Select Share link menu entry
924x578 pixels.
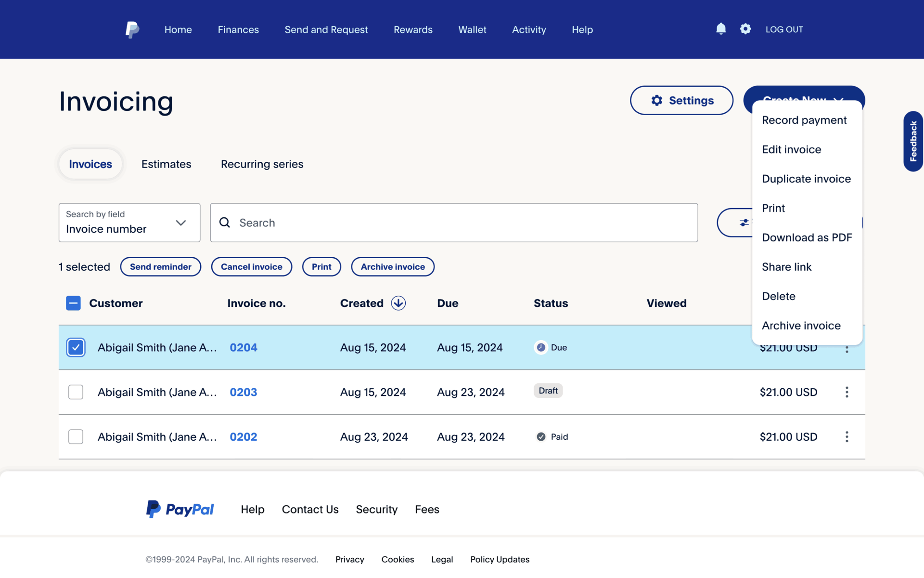[x=786, y=267]
